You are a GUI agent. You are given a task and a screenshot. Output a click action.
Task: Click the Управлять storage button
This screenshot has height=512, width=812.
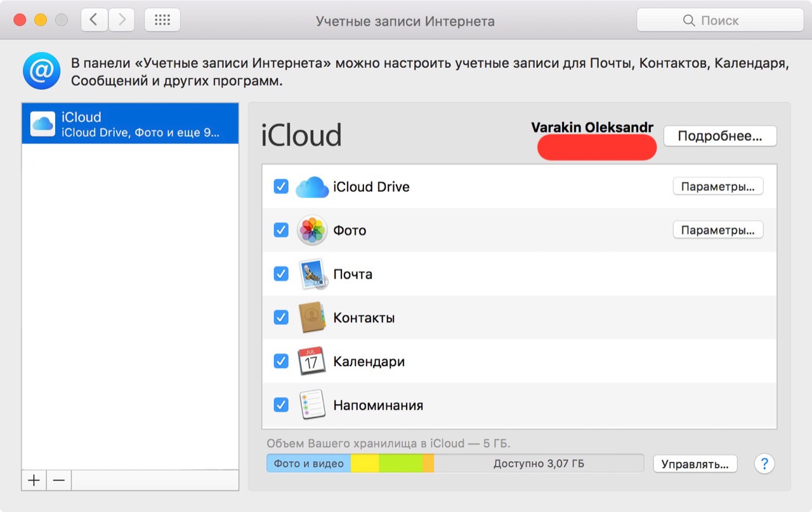[x=695, y=464]
